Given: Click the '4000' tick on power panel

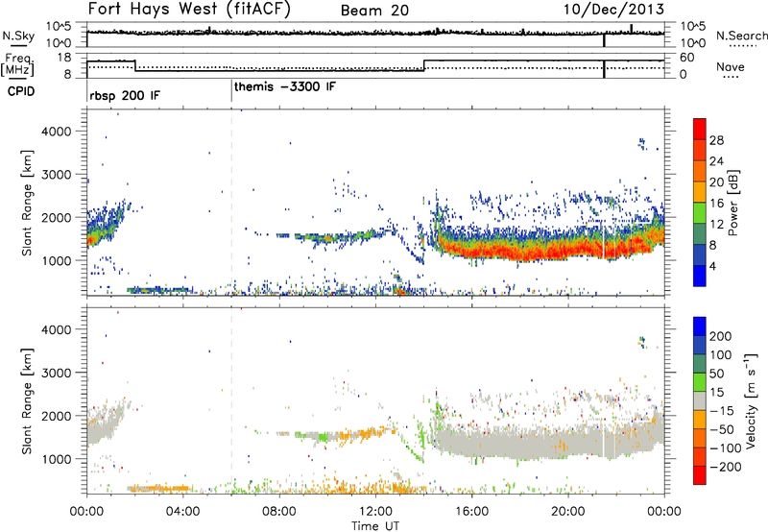Looking at the screenshot, I should (x=56, y=132).
